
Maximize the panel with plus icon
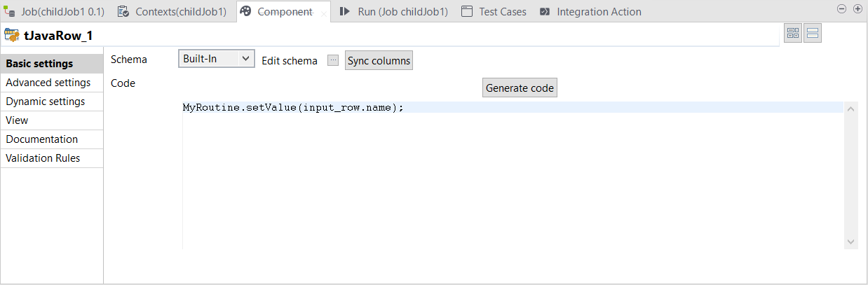(x=857, y=9)
